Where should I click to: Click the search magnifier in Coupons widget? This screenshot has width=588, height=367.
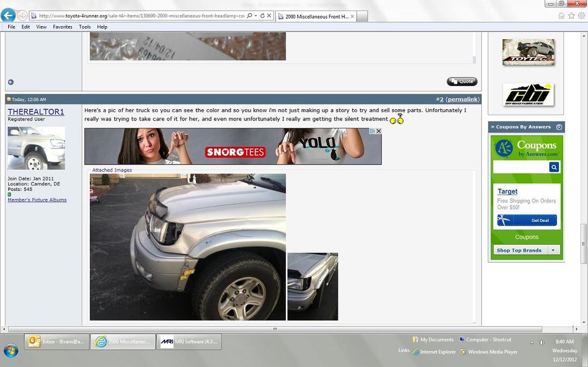[554, 167]
